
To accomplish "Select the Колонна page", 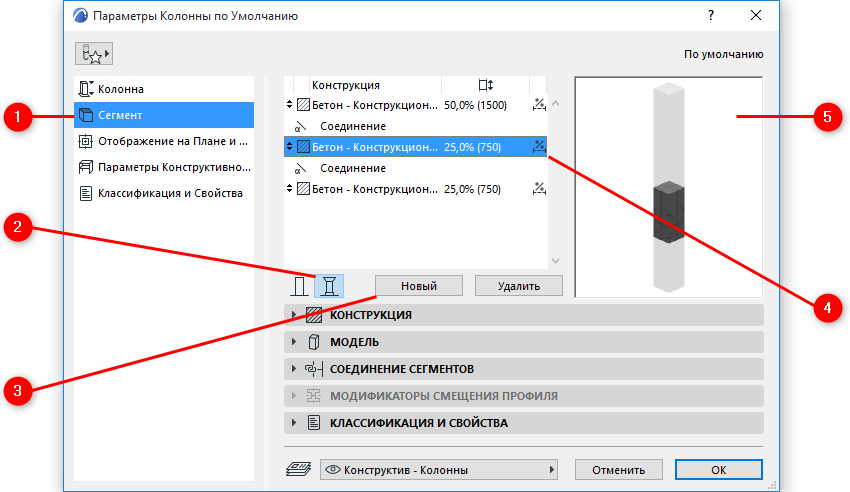I will 164,89.
